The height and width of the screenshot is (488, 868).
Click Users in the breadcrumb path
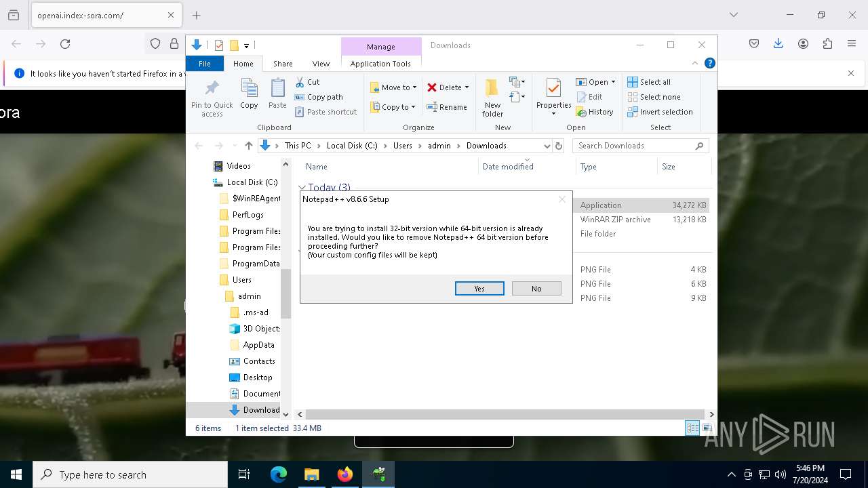(x=402, y=146)
